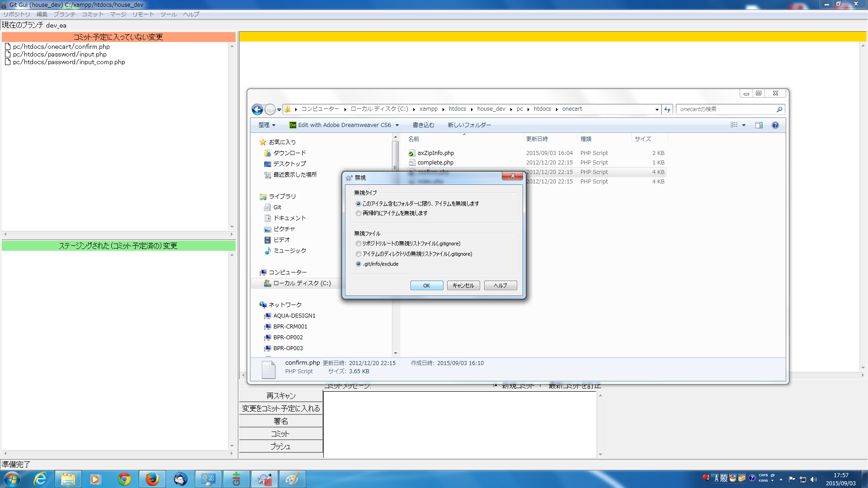Open the 整理 dropdown in Explorer toolbar

point(266,125)
